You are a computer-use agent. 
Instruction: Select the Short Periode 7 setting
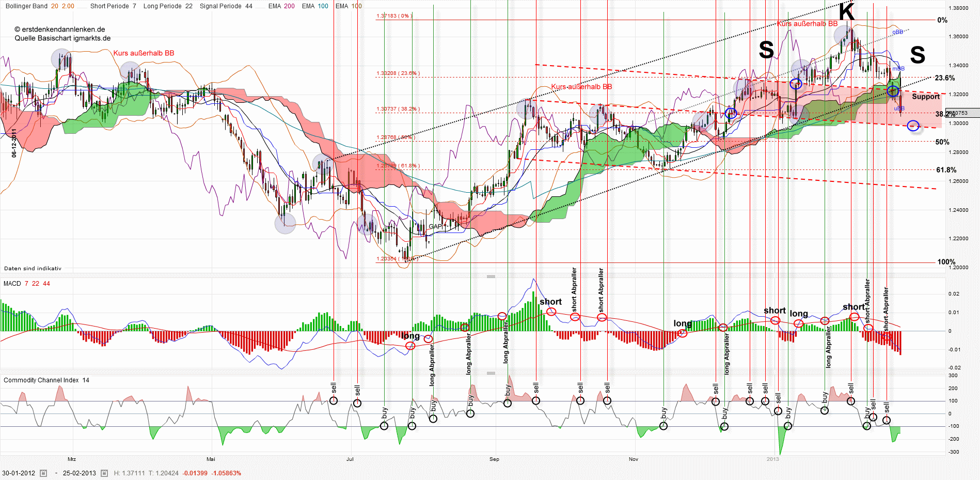[x=113, y=6]
